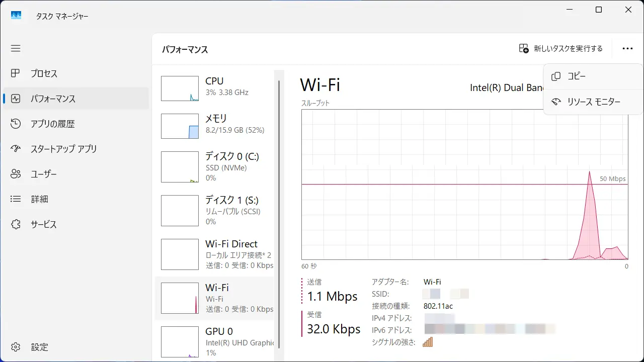
Task: Select the パフォーマンス tab in sidebar
Action: [x=53, y=99]
